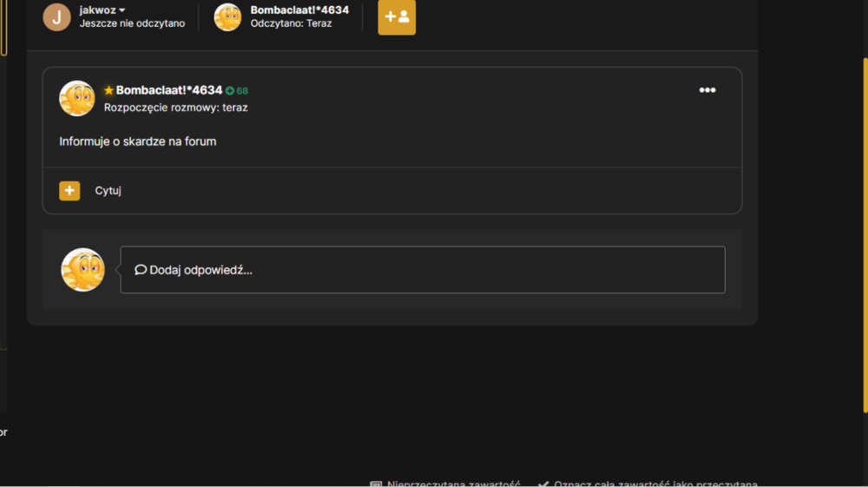Click jakwoz avatar with letter J
868x487 pixels.
tap(57, 16)
